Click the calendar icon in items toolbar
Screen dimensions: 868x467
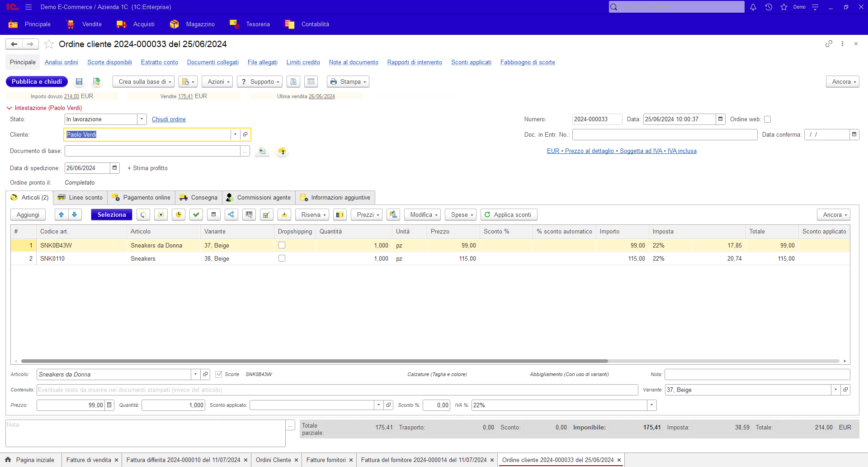[214, 214]
